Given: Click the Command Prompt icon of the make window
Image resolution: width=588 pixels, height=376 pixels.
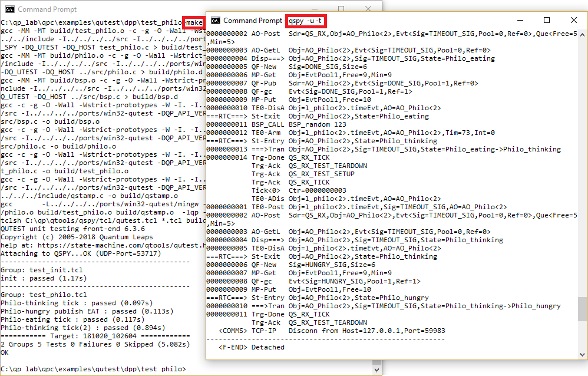Looking at the screenshot, I should pyautogui.click(x=9, y=9).
